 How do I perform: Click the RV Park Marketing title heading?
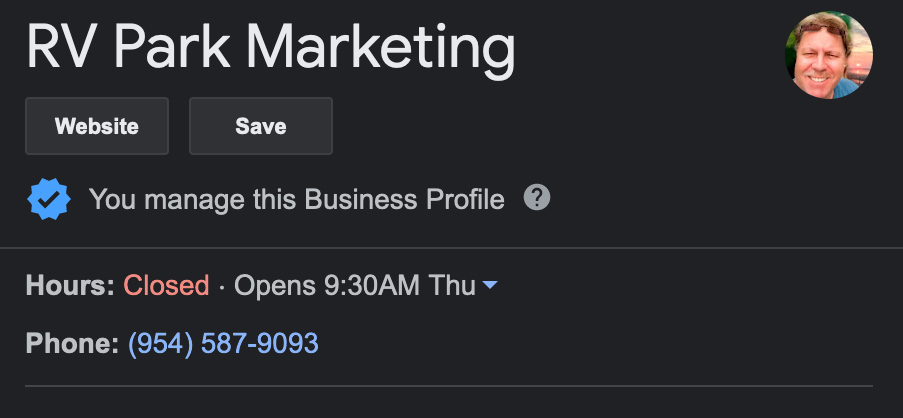271,47
